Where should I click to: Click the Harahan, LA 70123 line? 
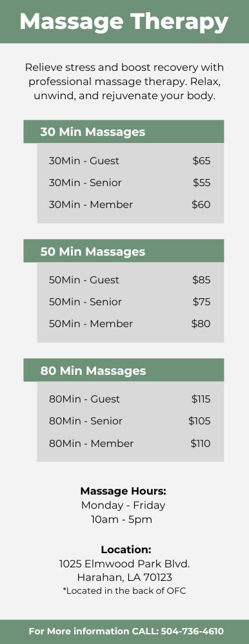click(124, 578)
